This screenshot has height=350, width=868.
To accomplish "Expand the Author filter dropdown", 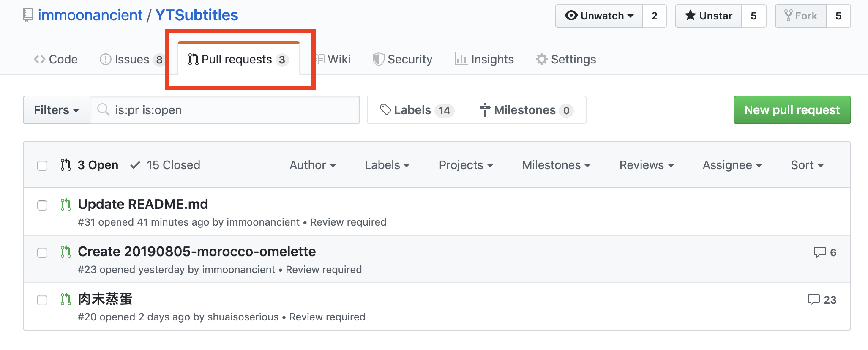I will pos(313,165).
